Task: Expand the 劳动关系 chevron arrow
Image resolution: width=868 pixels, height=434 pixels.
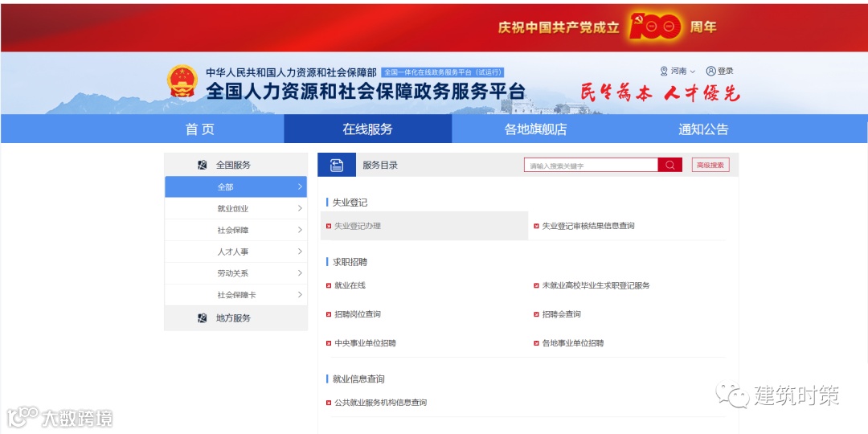Action: pyautogui.click(x=300, y=273)
